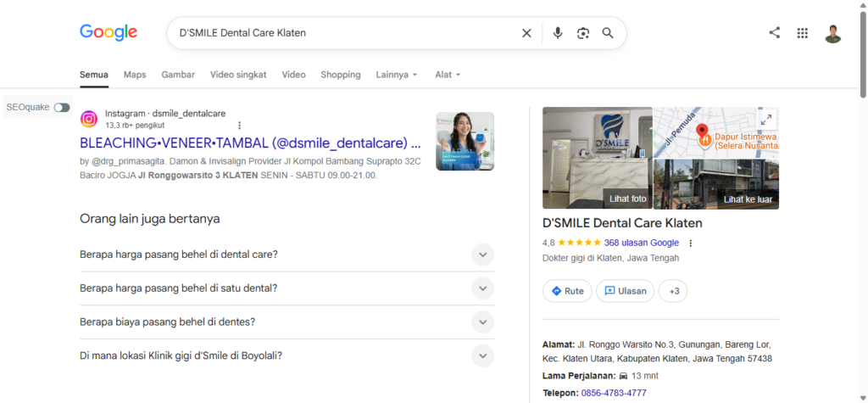Click "Instagram · dsmile_dentalcare" source text
The image size is (868, 403).
click(x=165, y=114)
